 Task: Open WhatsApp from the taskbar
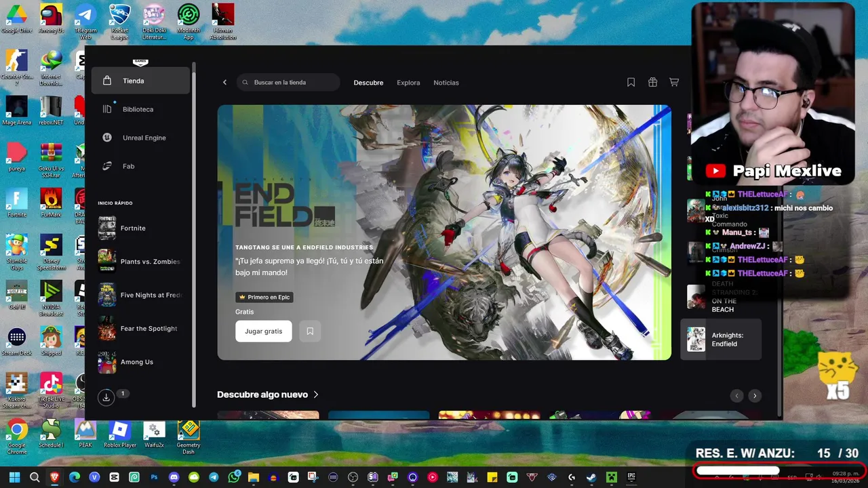coord(234,477)
